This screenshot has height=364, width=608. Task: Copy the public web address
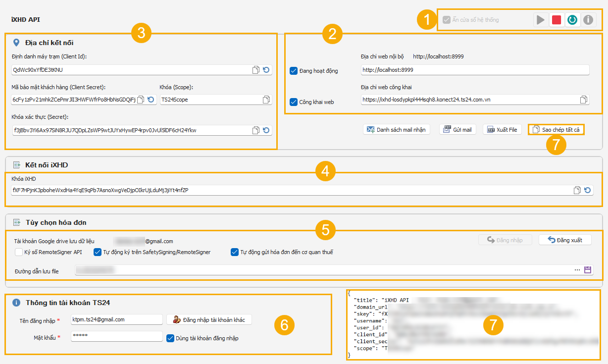coord(584,100)
